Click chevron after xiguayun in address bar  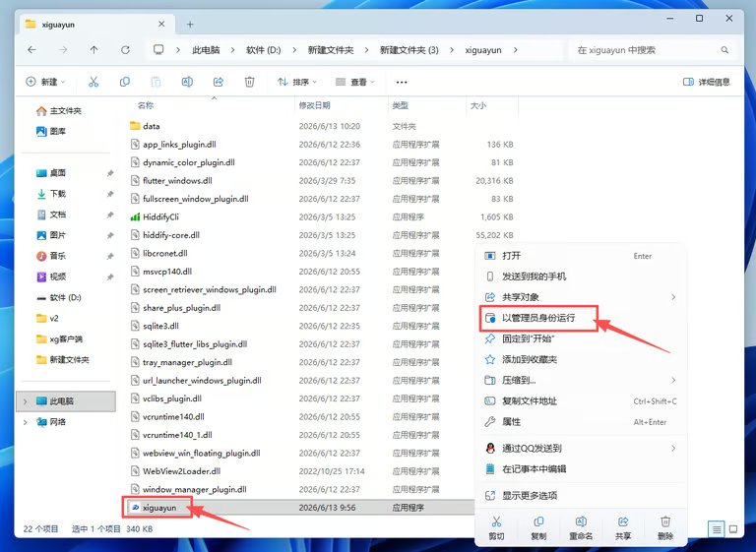(x=516, y=49)
